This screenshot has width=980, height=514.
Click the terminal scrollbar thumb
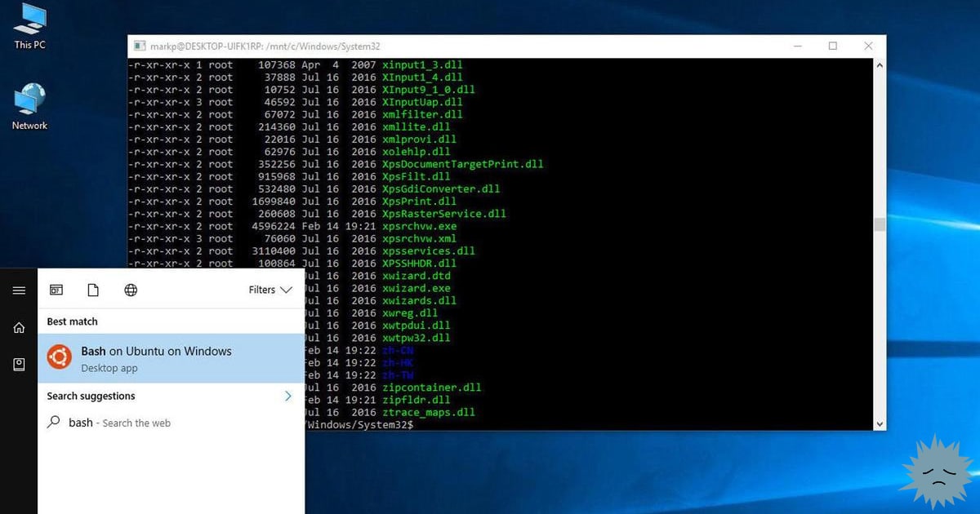click(x=879, y=224)
